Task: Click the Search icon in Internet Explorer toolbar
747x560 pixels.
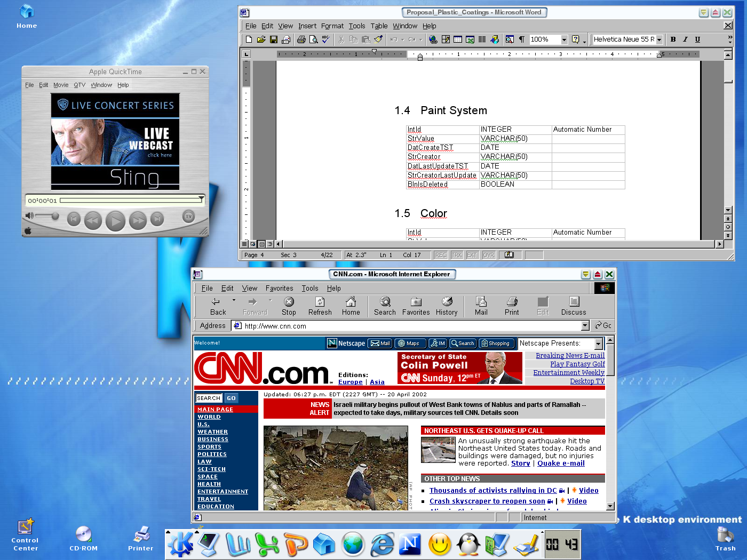Action: point(385,302)
